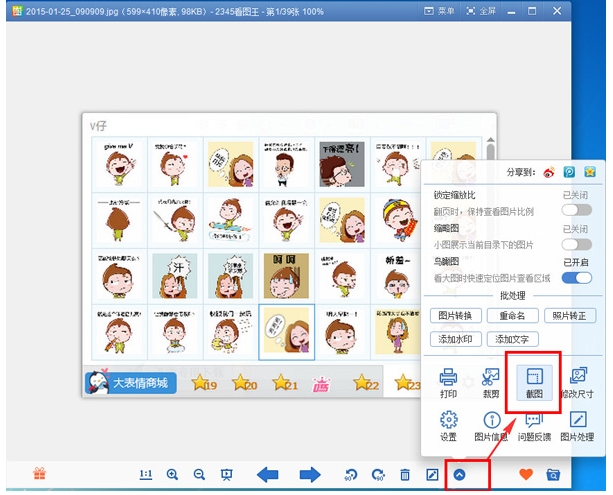Open 图片处理 image editing tool
Image resolution: width=613 pixels, height=495 pixels.
578,424
